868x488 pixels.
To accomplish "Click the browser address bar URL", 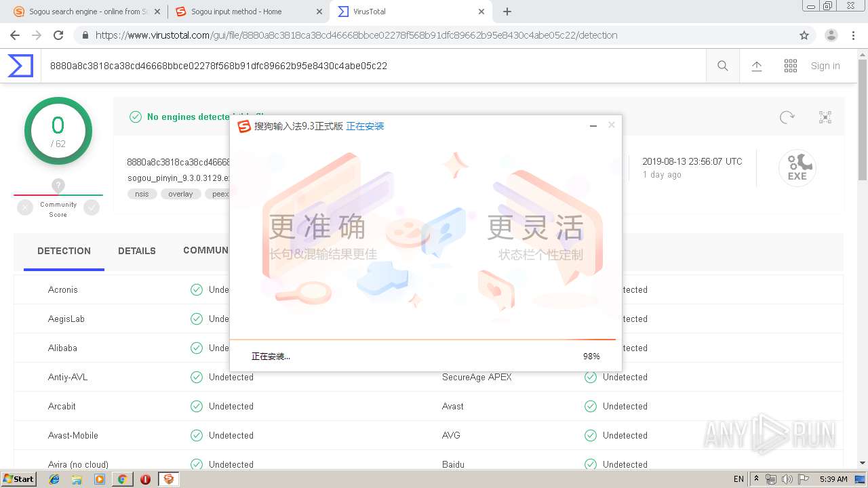I will [x=356, y=35].
